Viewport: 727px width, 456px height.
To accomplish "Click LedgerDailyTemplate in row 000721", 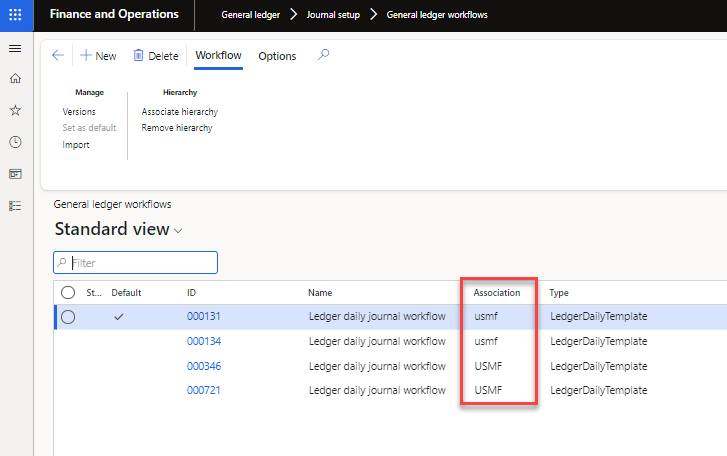I will pos(599,390).
